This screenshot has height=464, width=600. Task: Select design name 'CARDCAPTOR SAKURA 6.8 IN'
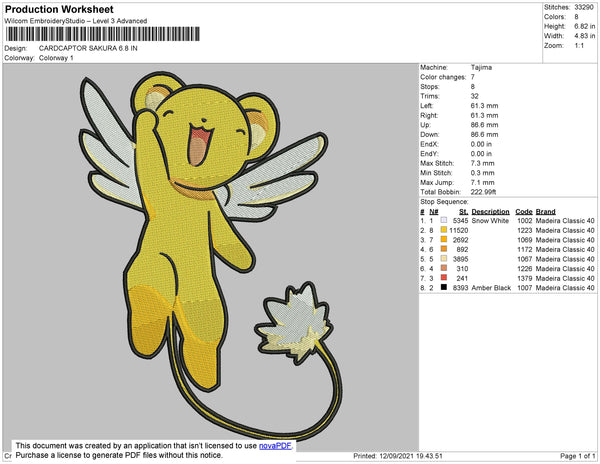[x=88, y=49]
